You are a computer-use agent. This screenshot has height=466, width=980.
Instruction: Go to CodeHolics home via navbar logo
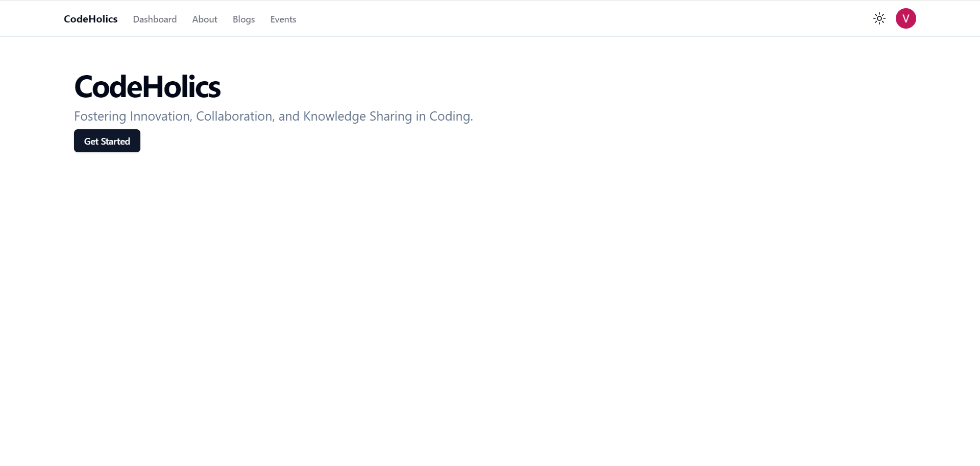pos(91,19)
